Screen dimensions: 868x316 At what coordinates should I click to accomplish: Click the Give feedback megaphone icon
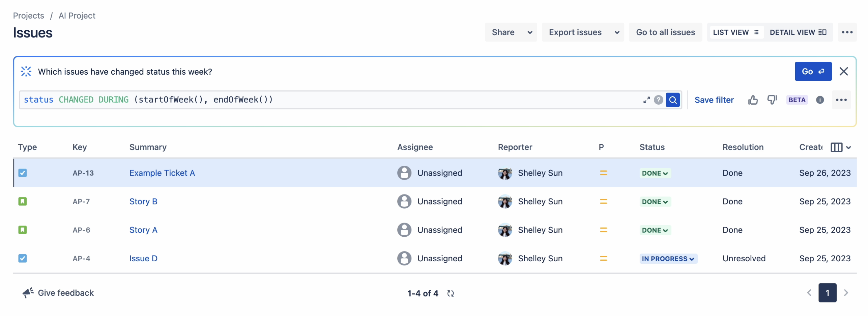[x=27, y=292]
